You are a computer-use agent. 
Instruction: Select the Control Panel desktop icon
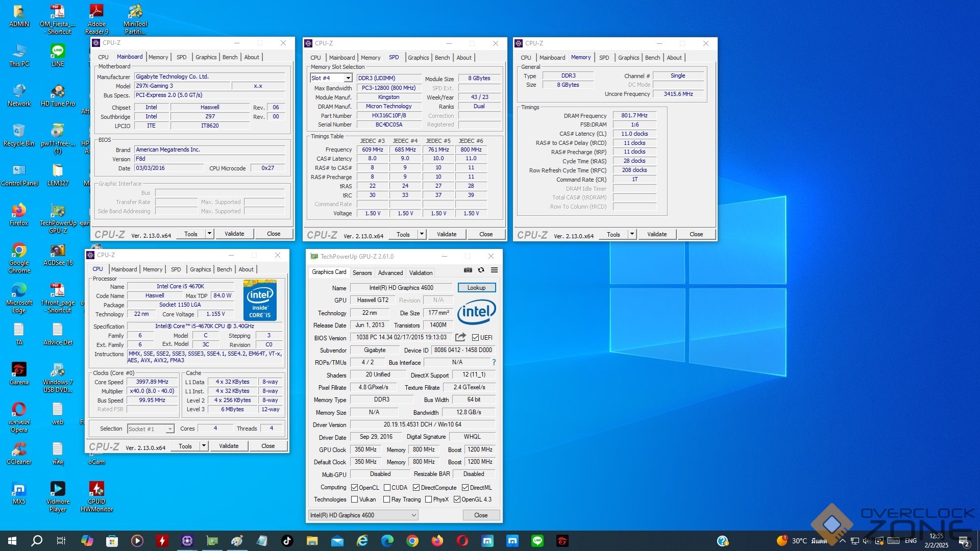(19, 175)
